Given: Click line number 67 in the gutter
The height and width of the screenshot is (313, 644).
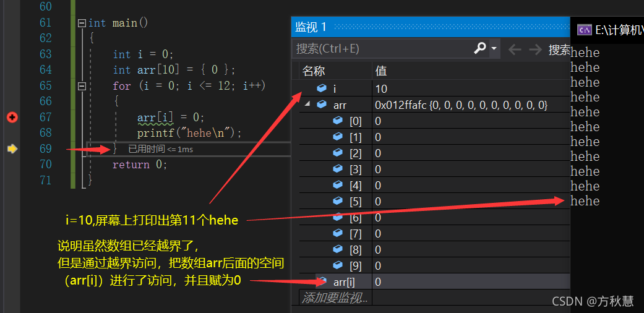Looking at the screenshot, I should click(x=45, y=118).
